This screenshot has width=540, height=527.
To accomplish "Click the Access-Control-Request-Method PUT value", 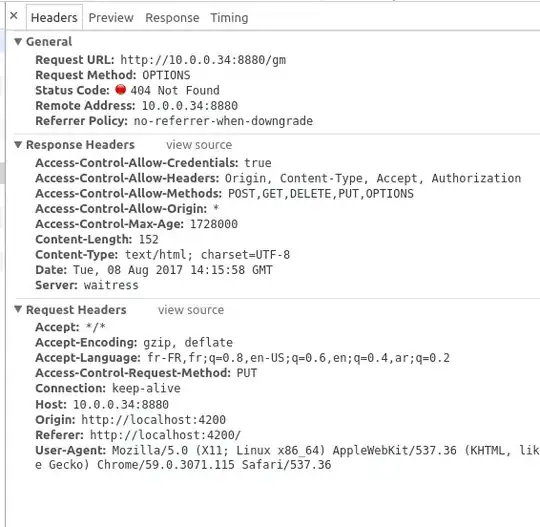I will click(247, 373).
